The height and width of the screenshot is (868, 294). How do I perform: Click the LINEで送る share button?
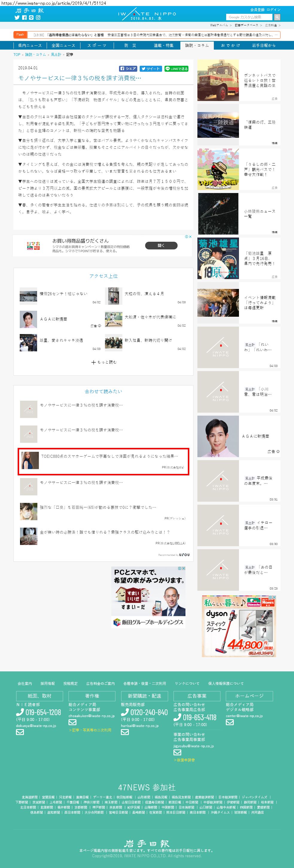click(x=176, y=69)
